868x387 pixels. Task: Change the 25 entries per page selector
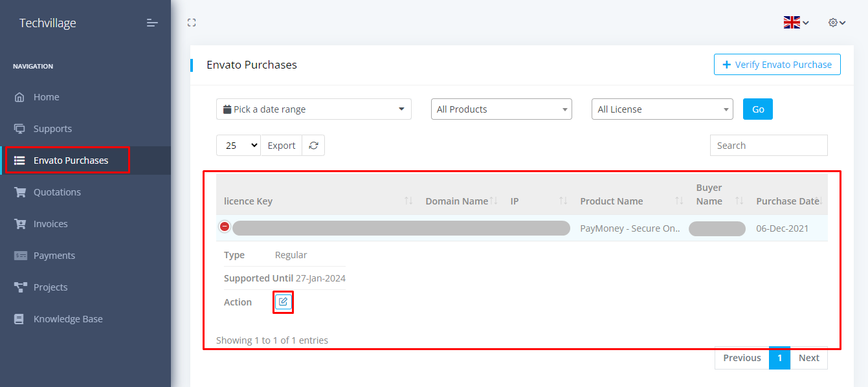pos(238,146)
